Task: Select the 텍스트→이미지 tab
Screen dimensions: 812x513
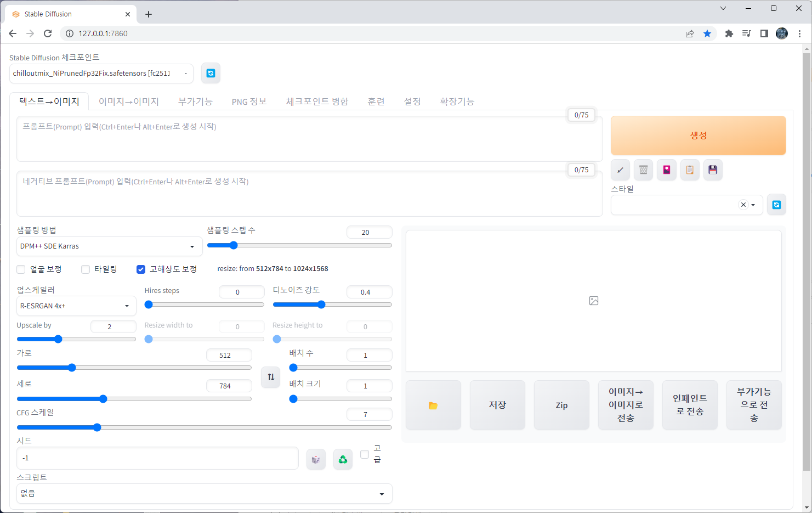Action: point(49,102)
